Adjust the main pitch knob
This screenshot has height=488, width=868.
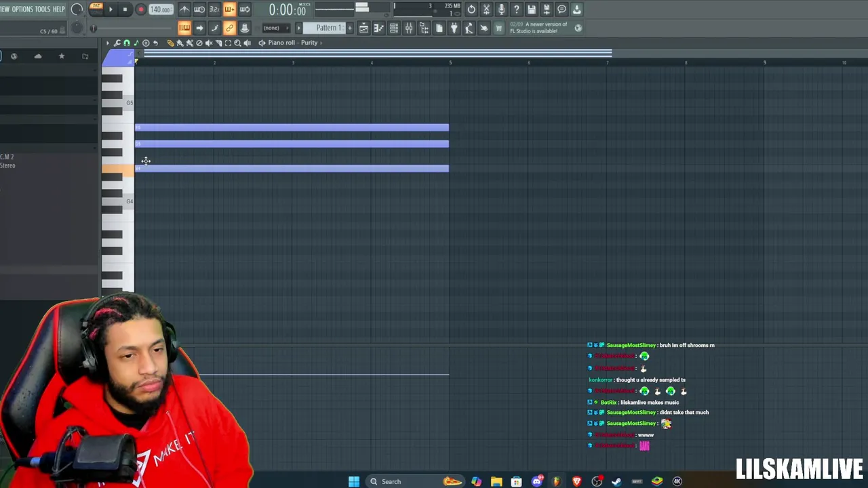(x=77, y=28)
